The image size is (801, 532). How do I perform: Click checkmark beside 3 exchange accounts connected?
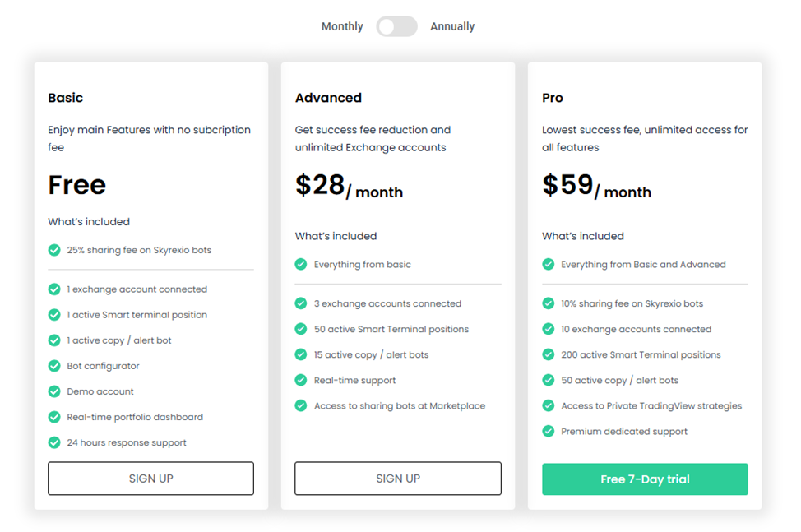pos(301,303)
